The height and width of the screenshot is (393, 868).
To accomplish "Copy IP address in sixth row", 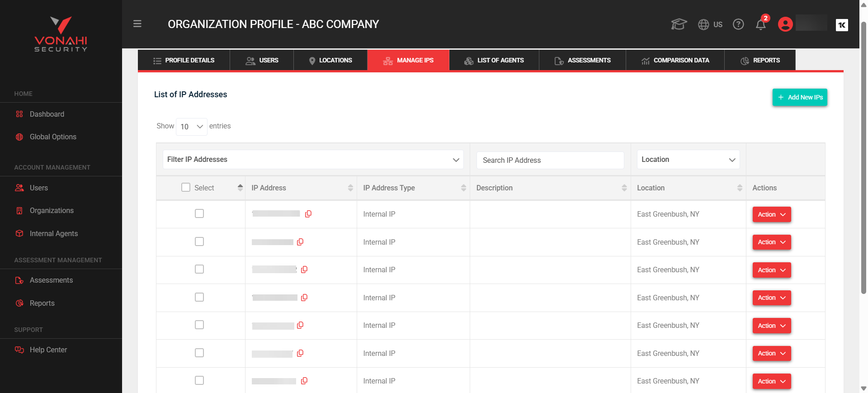I will click(x=300, y=353).
